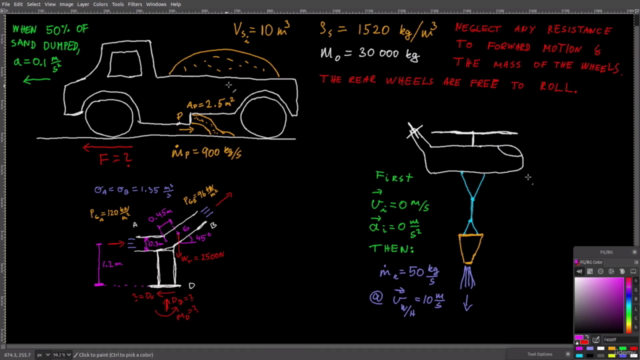Pick the black palette history swatch
This screenshot has width=640, height=360.
click(x=590, y=356)
